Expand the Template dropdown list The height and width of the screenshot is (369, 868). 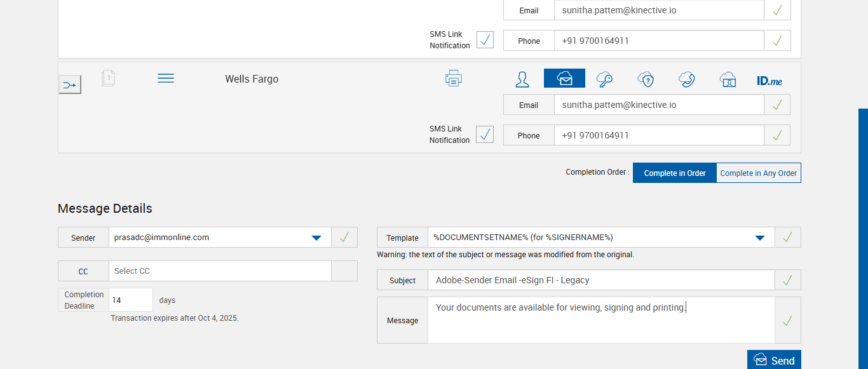(759, 238)
